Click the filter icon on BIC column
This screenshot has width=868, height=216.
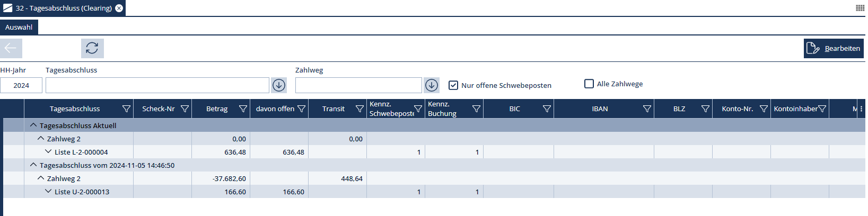[547, 109]
